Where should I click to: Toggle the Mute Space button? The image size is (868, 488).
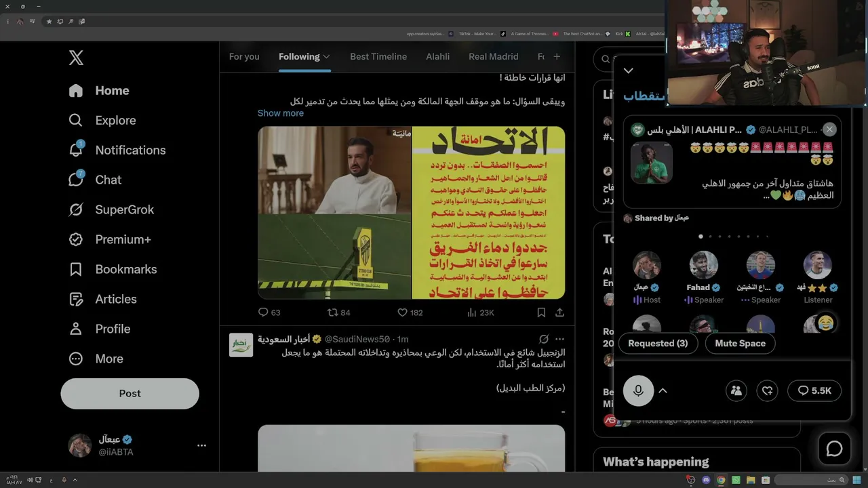[740, 344]
